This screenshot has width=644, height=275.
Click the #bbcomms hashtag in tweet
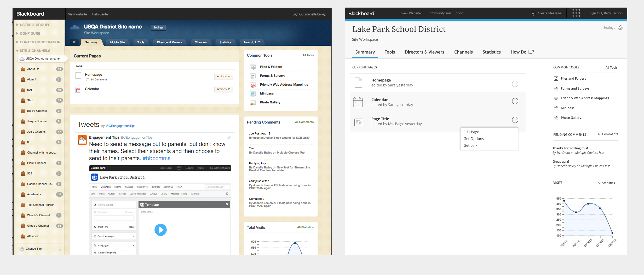point(156,158)
